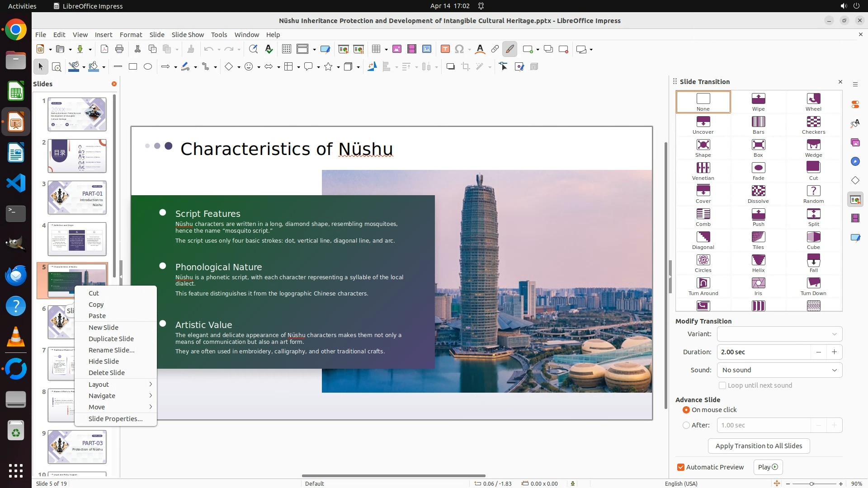Select the Wipe transition effect
868x488 pixels.
pyautogui.click(x=758, y=102)
